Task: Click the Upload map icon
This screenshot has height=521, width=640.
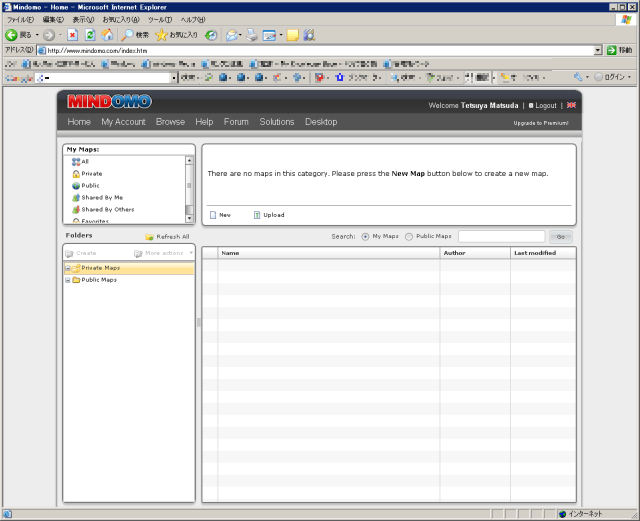Action: pos(257,215)
